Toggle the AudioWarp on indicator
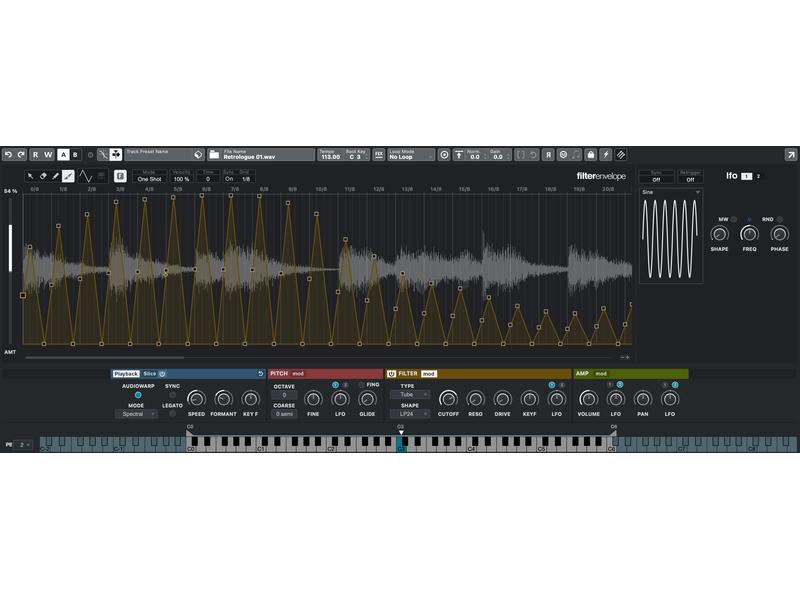The height and width of the screenshot is (600, 800). click(138, 395)
